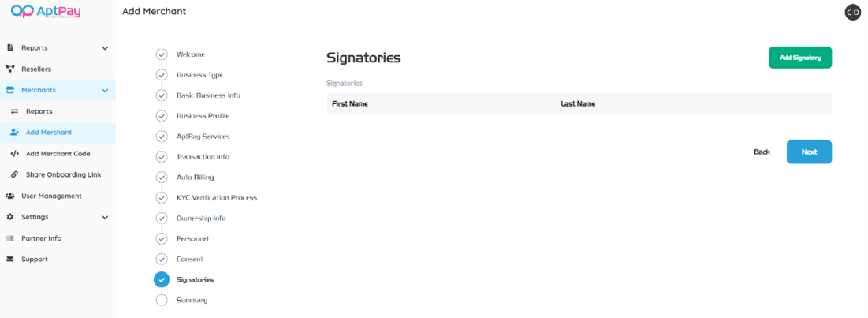This screenshot has width=868, height=318.
Task: Click the Add Merchant person-plus icon
Action: coord(14,133)
